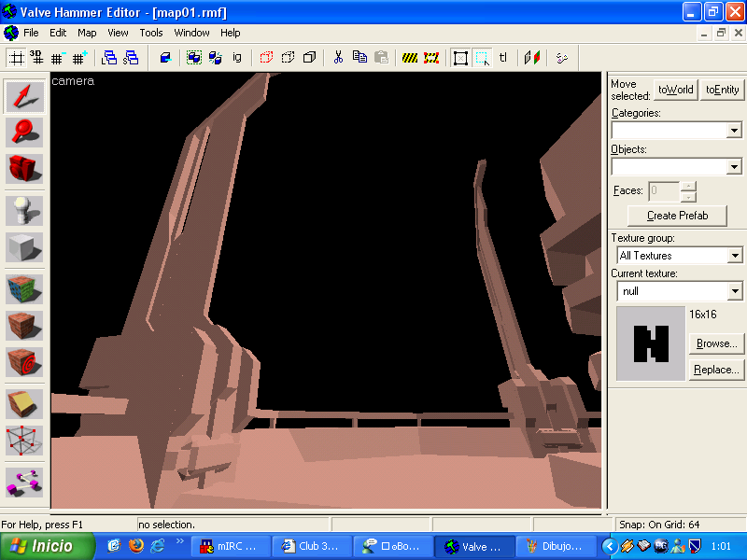Use the smaller grid toolbar icon
The image size is (747, 560).
[x=58, y=58]
